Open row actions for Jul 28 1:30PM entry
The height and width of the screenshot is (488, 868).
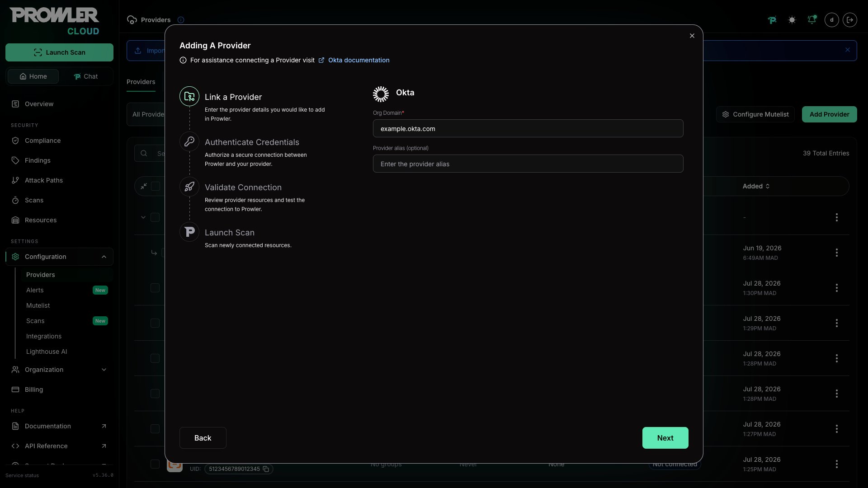837,288
